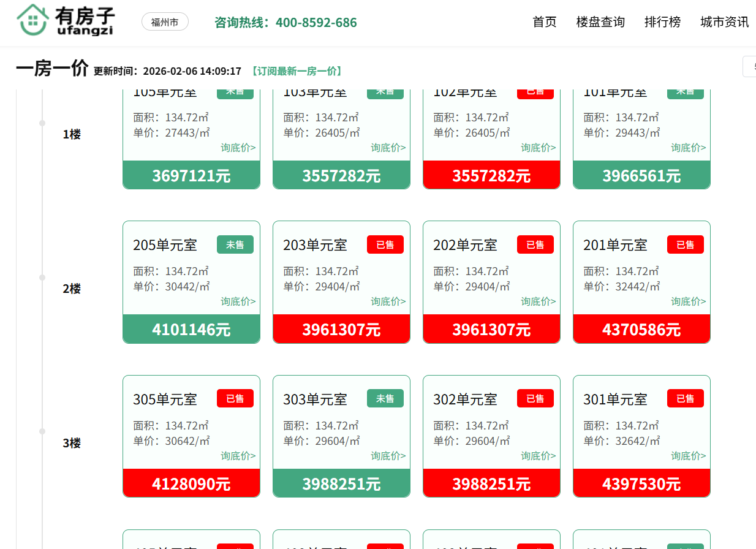
Task: Select the 2楼 floor marker on timeline
Action: pos(72,289)
